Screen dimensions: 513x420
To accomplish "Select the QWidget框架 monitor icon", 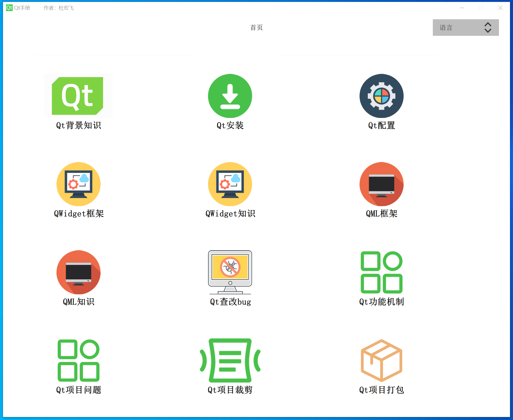I will (x=79, y=184).
